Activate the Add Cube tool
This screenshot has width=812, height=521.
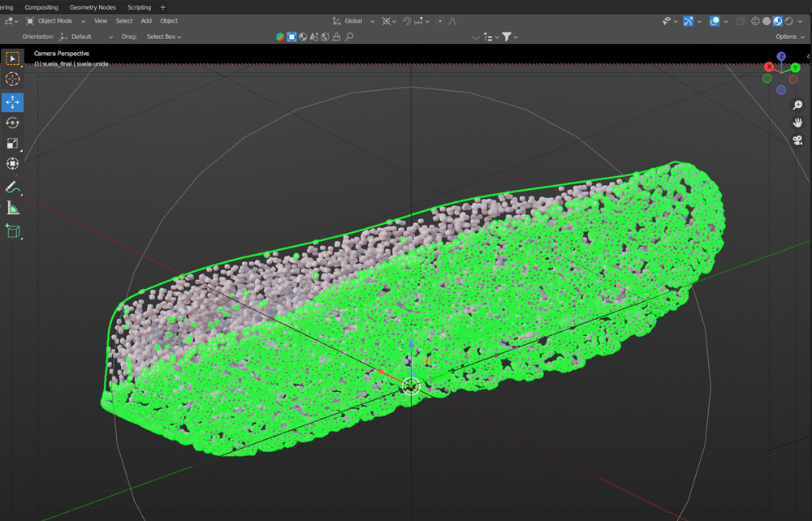pos(12,231)
